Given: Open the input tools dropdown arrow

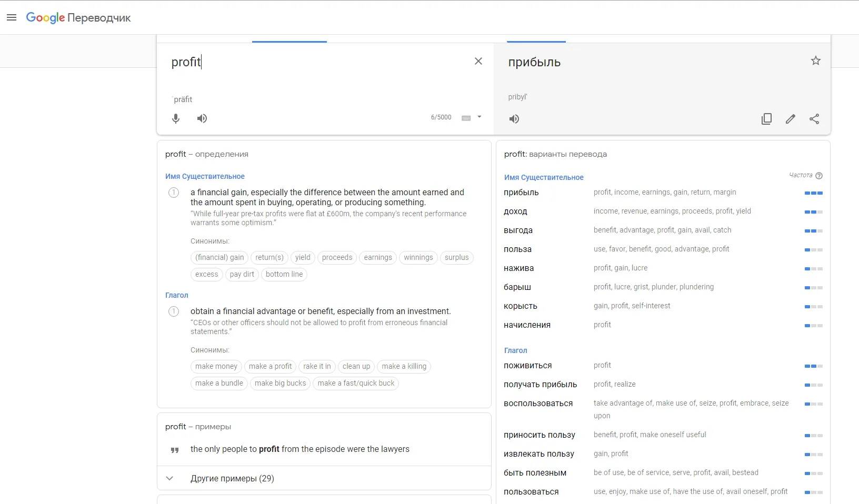Looking at the screenshot, I should [479, 117].
